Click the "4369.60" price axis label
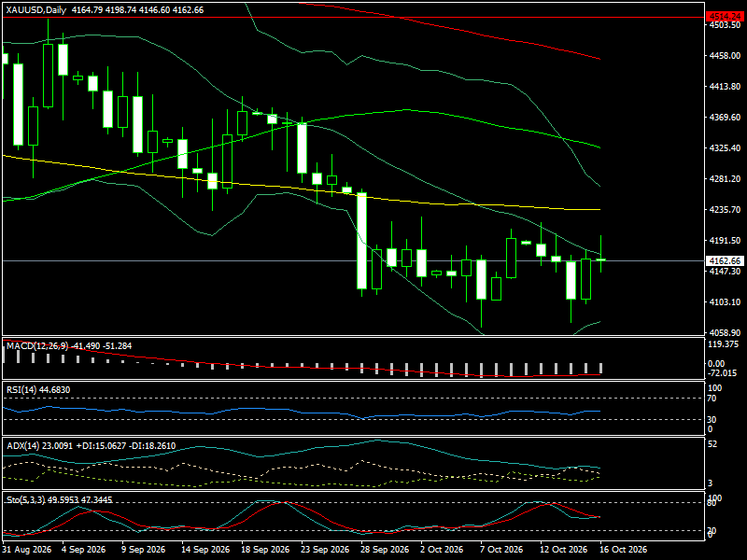The width and height of the screenshot is (747, 560). 725,118
